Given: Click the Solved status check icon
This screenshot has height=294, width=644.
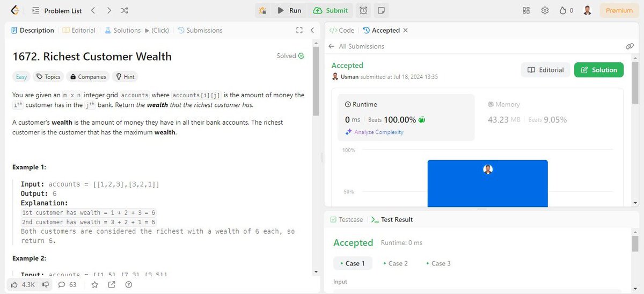Looking at the screenshot, I should [x=301, y=56].
